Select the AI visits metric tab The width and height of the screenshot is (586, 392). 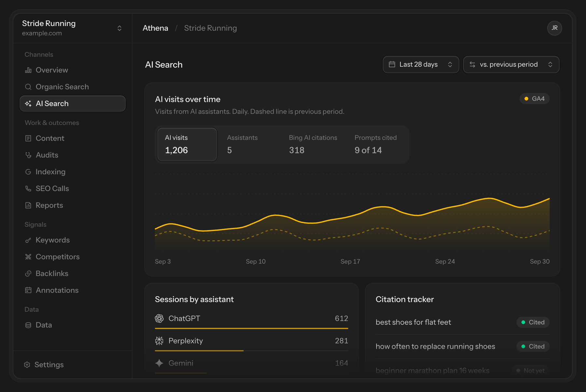point(187,144)
